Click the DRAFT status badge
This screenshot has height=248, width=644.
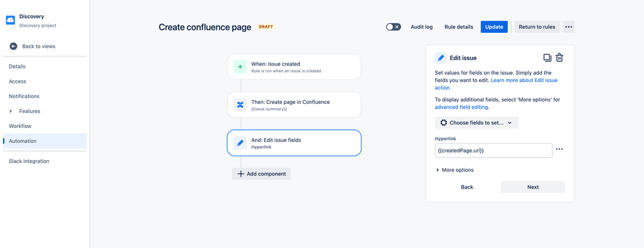tap(266, 26)
